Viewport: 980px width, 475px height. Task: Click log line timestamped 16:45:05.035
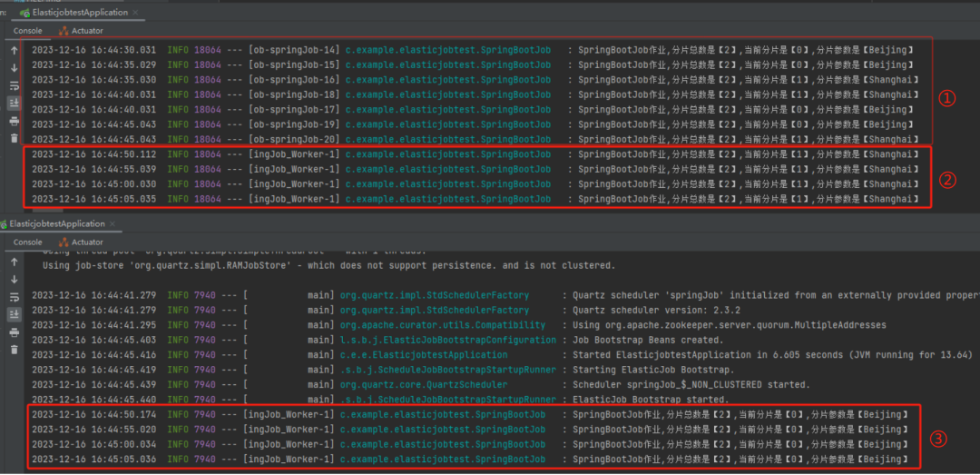pyautogui.click(x=475, y=199)
